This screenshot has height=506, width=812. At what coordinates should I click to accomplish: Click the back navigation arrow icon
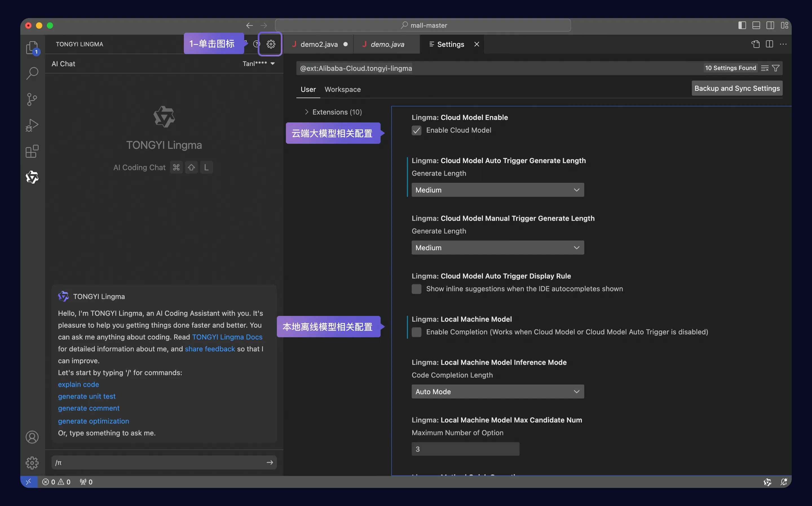click(x=249, y=25)
